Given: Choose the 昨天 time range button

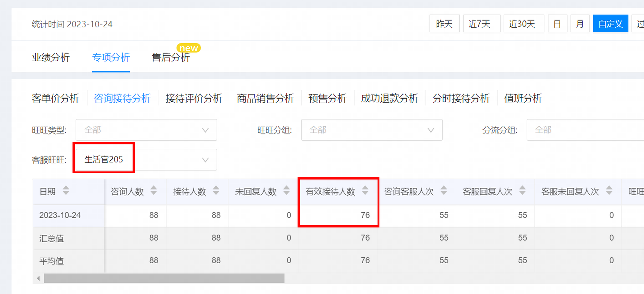Looking at the screenshot, I should point(444,24).
